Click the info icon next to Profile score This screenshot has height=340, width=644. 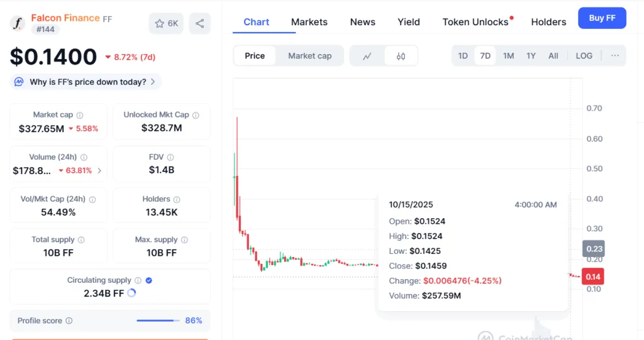coord(69,321)
